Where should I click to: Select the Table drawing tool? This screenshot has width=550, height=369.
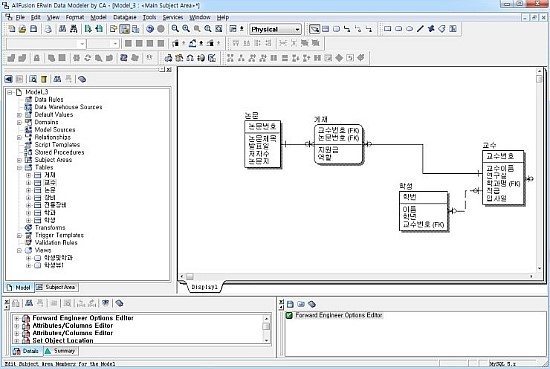(326, 29)
